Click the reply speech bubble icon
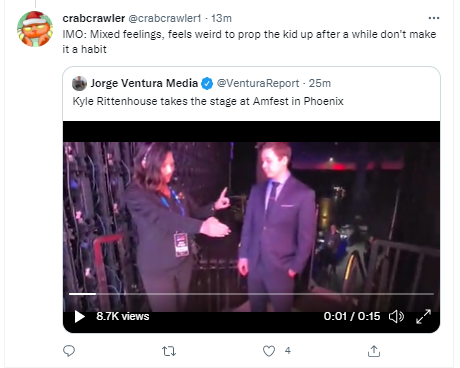This screenshot has height=368, width=460. click(69, 351)
